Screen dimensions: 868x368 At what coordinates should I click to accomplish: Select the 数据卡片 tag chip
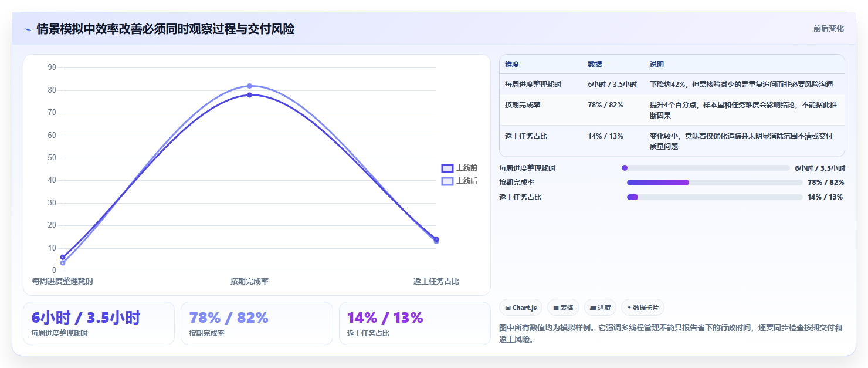click(x=643, y=308)
